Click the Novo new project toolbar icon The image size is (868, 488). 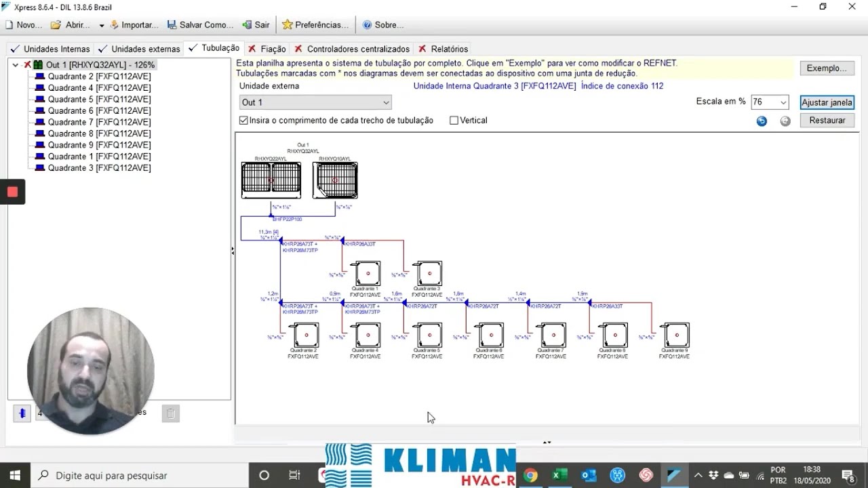click(x=24, y=24)
